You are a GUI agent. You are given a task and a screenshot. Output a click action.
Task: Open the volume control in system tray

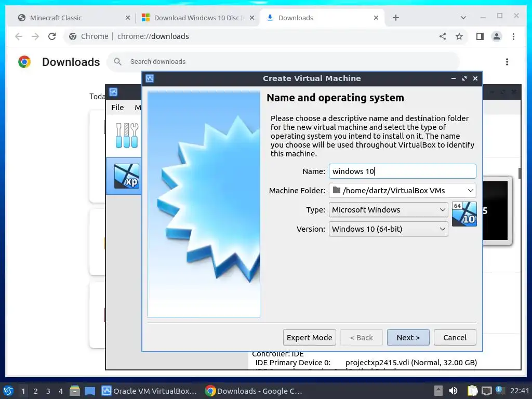click(x=453, y=391)
